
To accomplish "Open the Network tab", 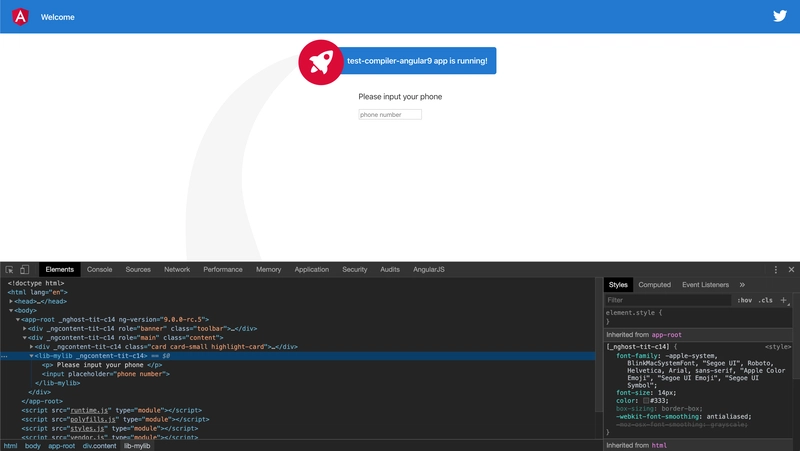I will [177, 269].
